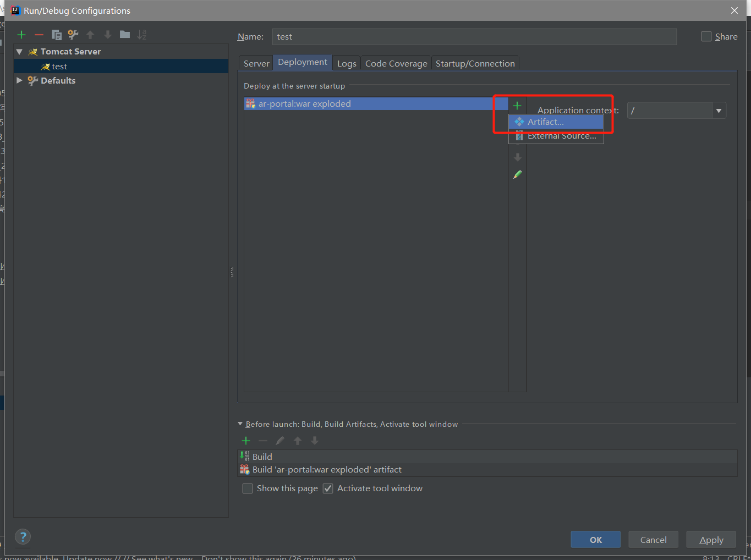This screenshot has width=751, height=560.
Task: Edit before-launch task pencil icon
Action: click(280, 441)
